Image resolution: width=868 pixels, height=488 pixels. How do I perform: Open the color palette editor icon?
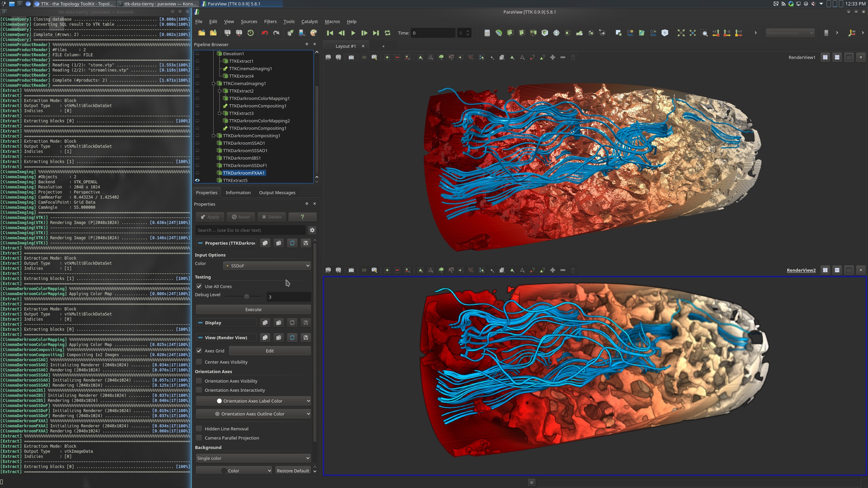314,33
